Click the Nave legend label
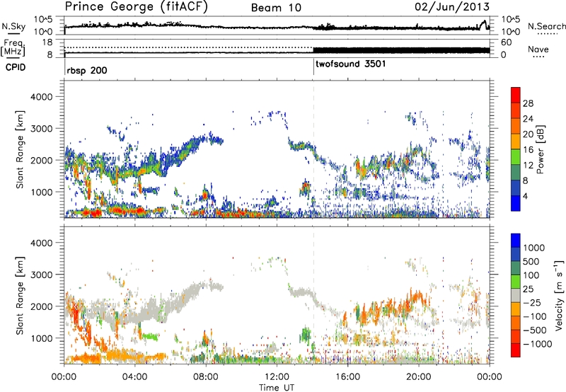The height and width of the screenshot is (392, 566). coord(538,49)
